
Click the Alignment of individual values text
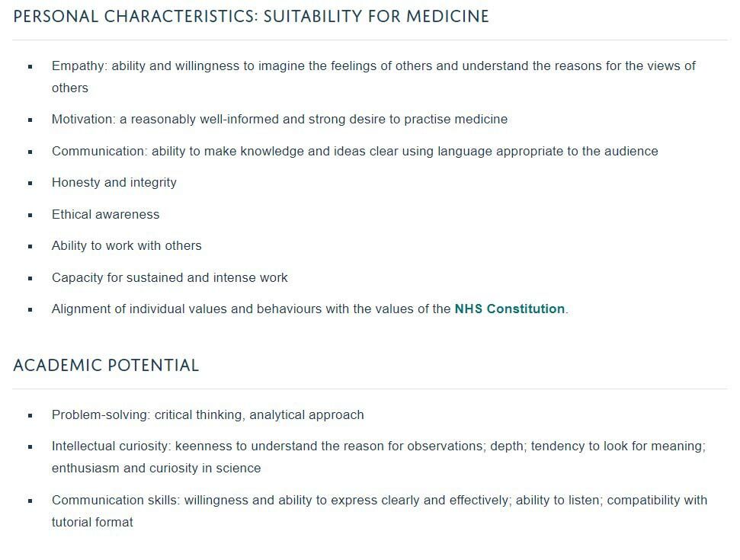251,309
